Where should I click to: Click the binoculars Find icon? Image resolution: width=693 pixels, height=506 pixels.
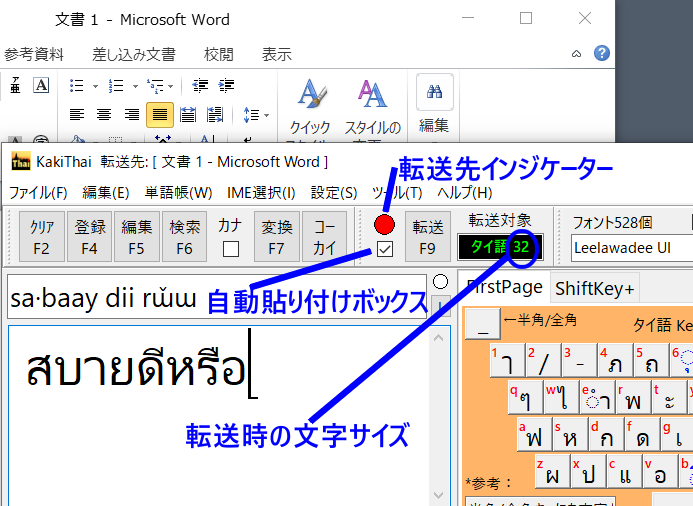pyautogui.click(x=434, y=92)
